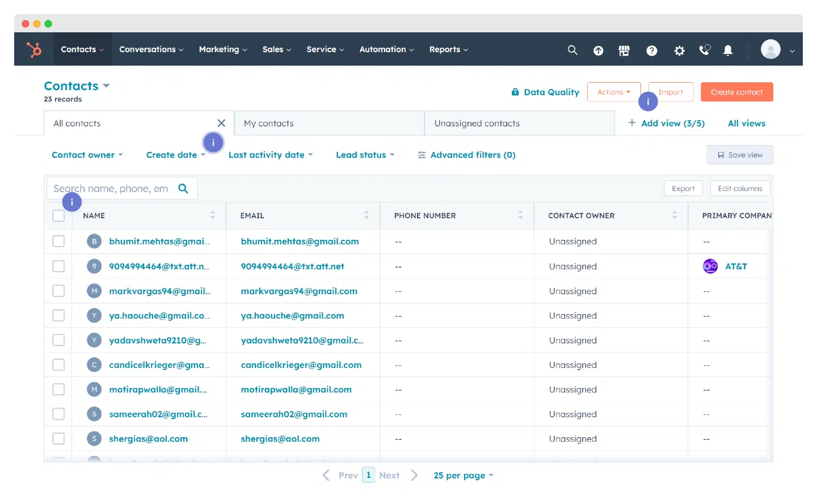
Task: Click the search name, phone, email field
Action: click(113, 188)
